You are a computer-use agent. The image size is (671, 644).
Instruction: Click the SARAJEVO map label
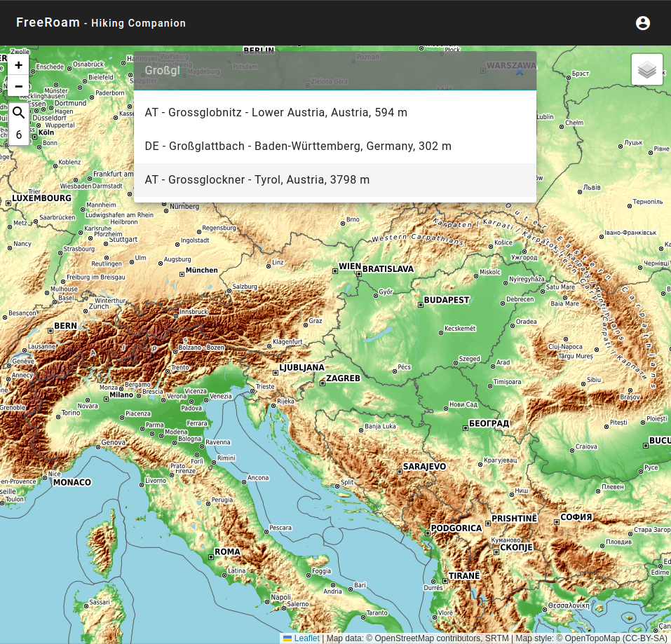click(424, 467)
